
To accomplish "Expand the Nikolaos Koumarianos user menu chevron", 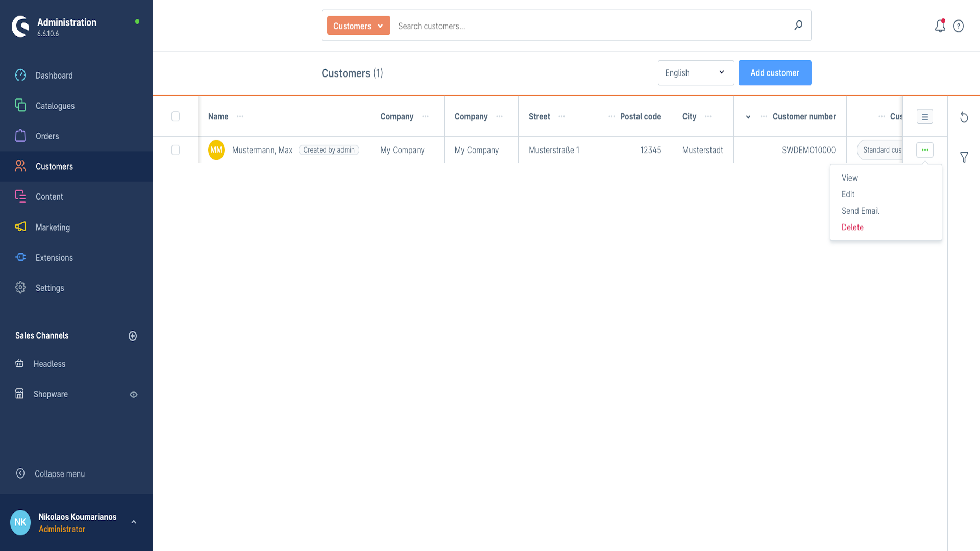I will pos(134,522).
